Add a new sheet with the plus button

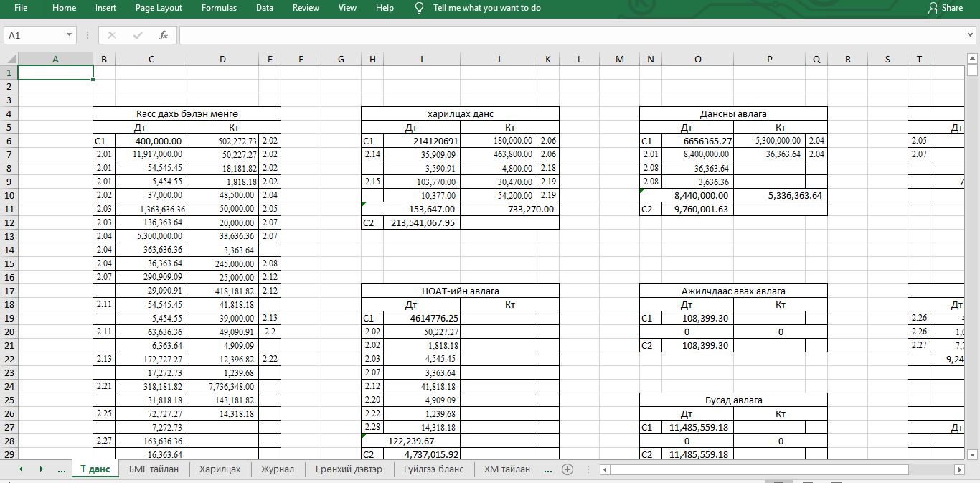pyautogui.click(x=567, y=469)
